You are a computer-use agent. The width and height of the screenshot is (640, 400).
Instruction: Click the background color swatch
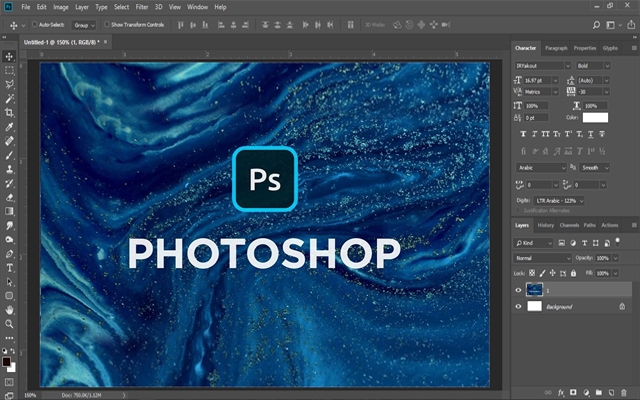[x=13, y=369]
